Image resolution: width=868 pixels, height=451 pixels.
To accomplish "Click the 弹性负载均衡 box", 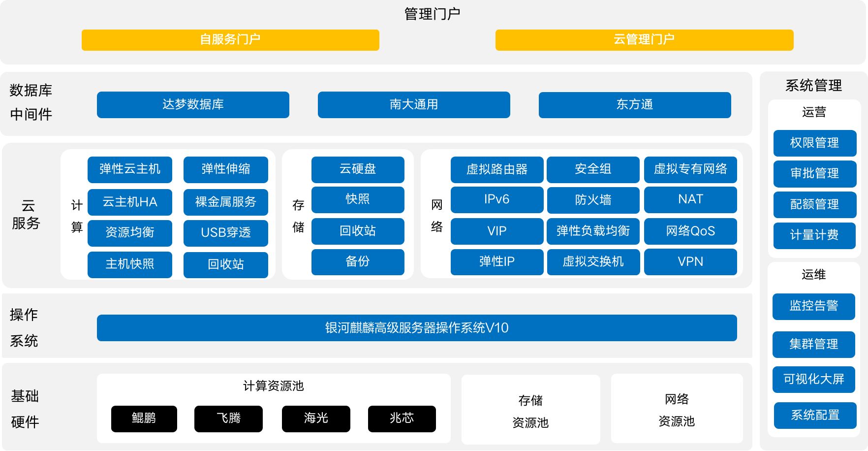I will tap(593, 231).
